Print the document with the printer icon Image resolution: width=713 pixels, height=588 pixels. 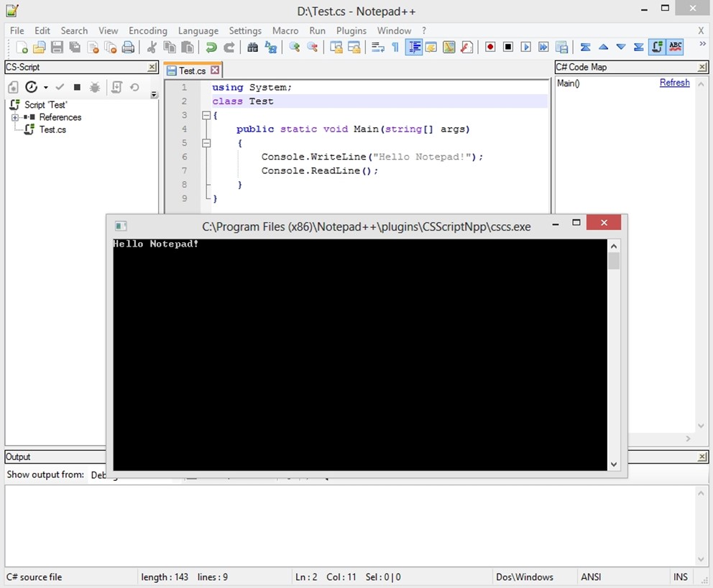(x=128, y=47)
